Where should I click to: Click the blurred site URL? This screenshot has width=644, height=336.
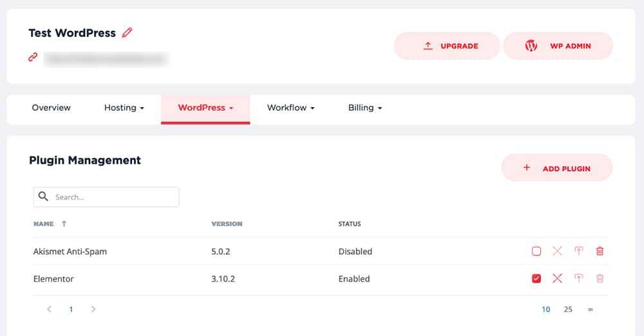tap(106, 59)
